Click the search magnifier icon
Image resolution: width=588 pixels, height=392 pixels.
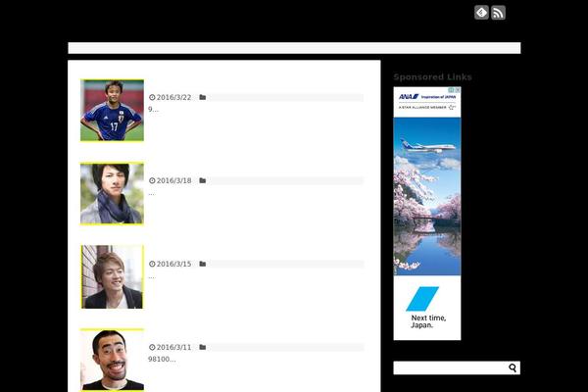[x=513, y=368]
